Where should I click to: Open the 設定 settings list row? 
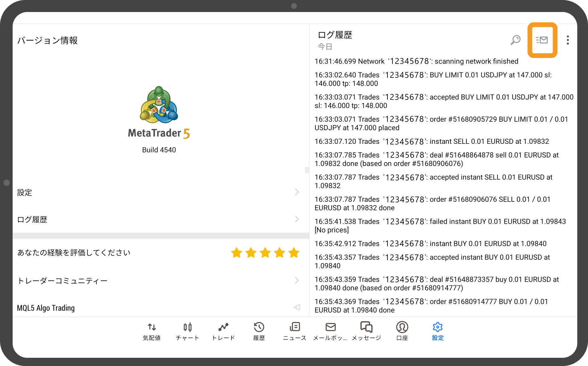161,192
